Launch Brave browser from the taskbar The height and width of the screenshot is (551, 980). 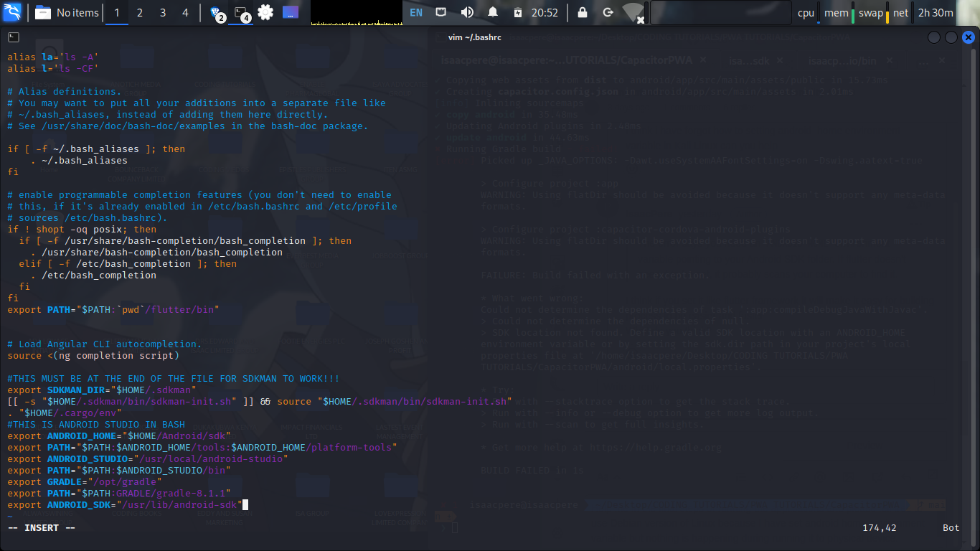pyautogui.click(x=215, y=12)
